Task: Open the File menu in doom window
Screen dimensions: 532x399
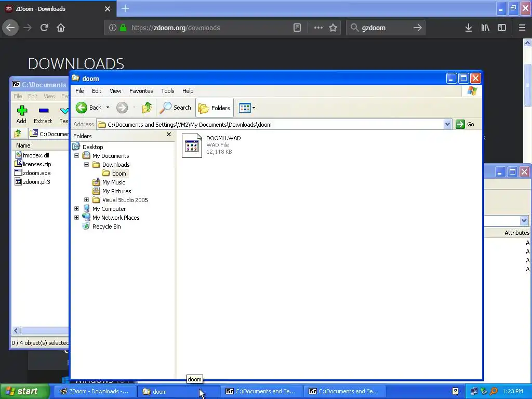Action: [79, 91]
